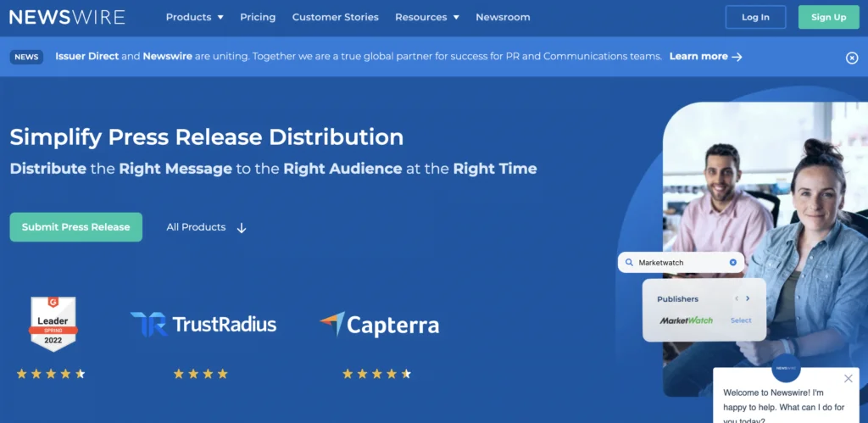
Task: Open the Pricing page
Action: tap(258, 17)
